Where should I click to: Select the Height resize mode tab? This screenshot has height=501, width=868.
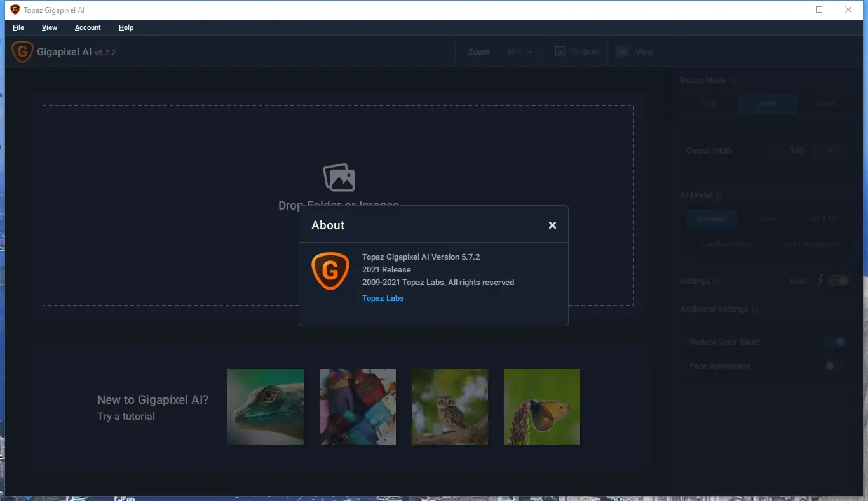[826, 104]
